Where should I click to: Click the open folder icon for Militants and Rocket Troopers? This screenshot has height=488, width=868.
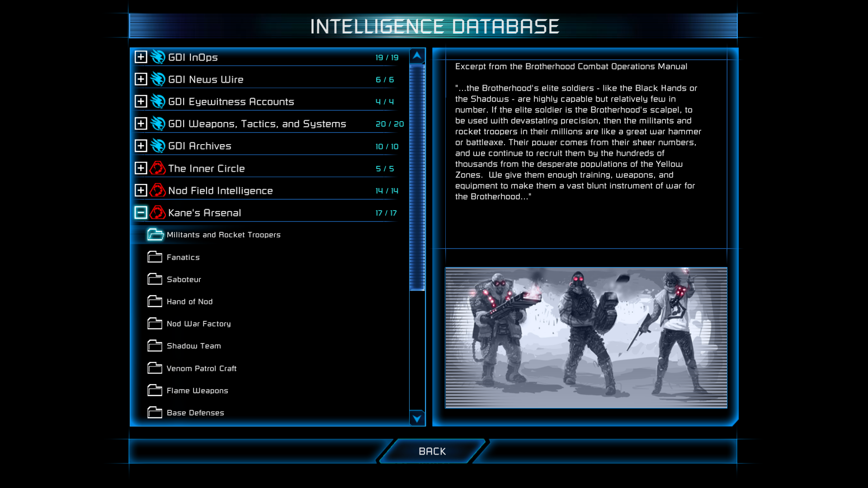(155, 235)
